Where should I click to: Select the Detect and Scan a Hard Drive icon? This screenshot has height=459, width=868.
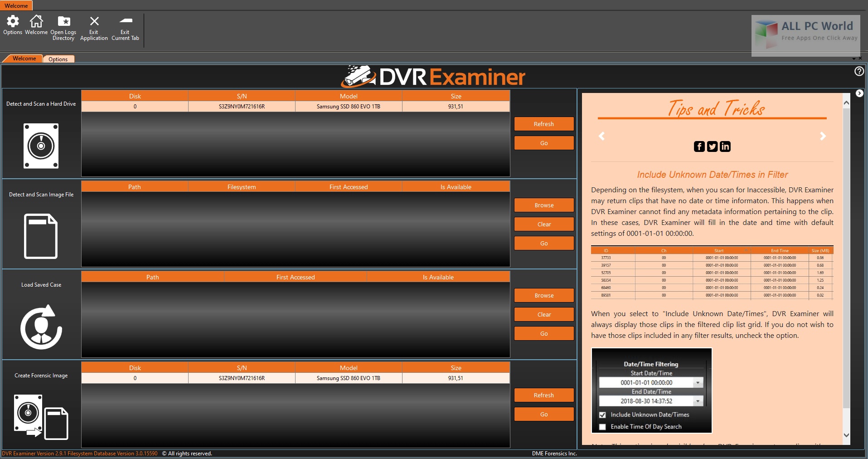41,146
